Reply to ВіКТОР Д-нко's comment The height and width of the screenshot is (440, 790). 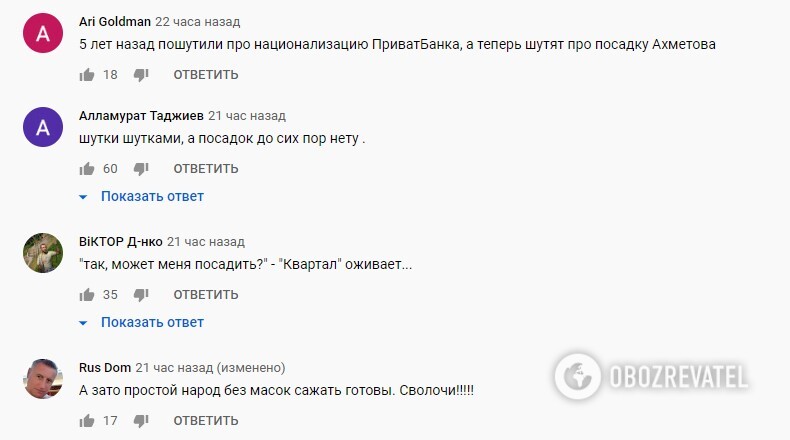click(x=206, y=295)
